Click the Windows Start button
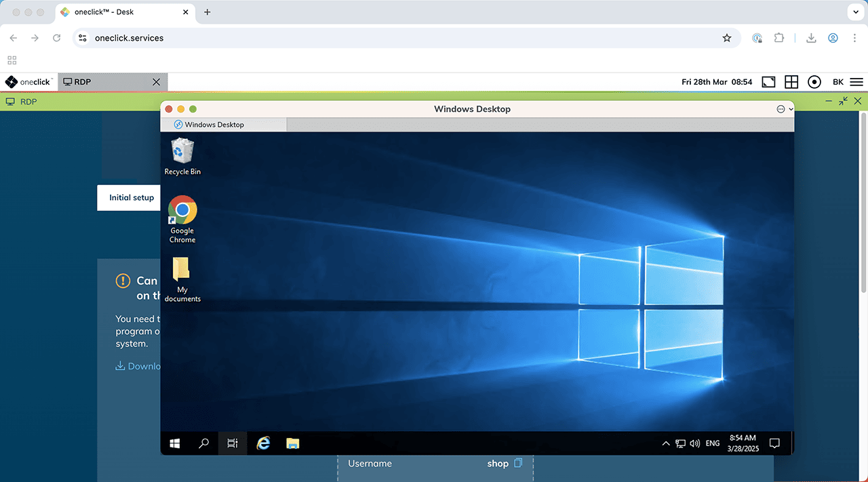 pyautogui.click(x=175, y=443)
